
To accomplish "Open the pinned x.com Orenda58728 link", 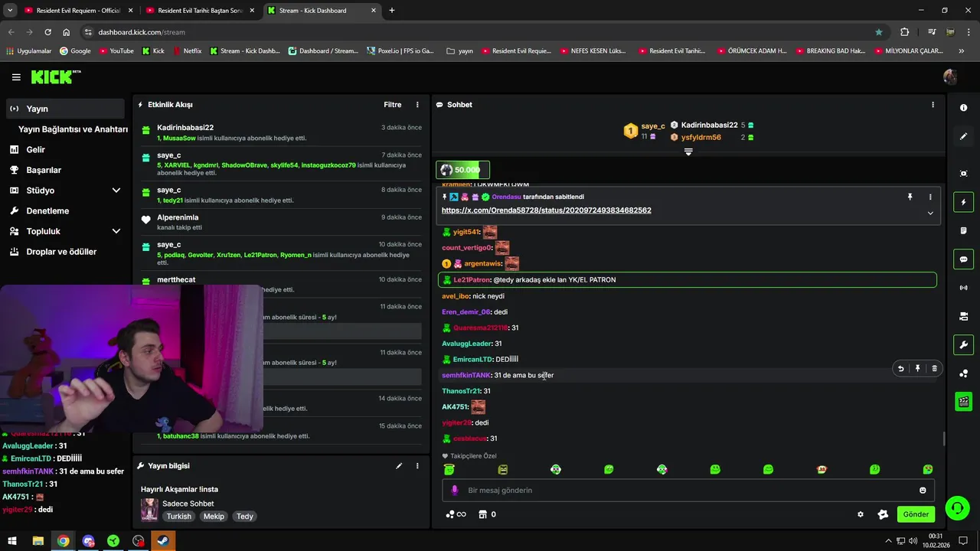I will point(547,210).
